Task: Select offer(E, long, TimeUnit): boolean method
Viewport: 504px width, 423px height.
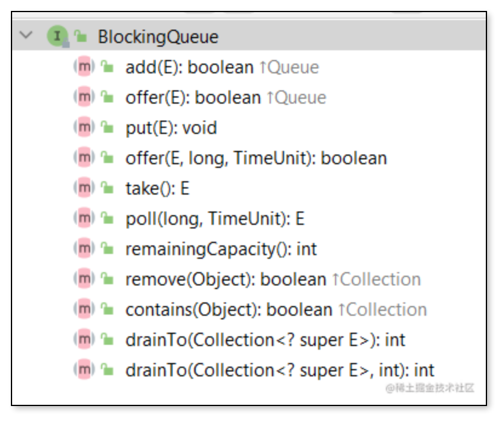Action: (x=256, y=158)
